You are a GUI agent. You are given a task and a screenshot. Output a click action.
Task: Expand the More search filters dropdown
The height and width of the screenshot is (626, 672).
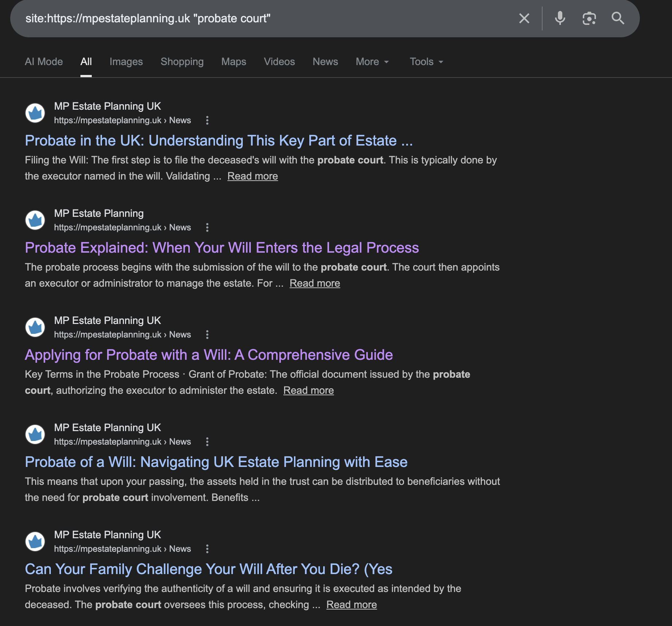(372, 62)
